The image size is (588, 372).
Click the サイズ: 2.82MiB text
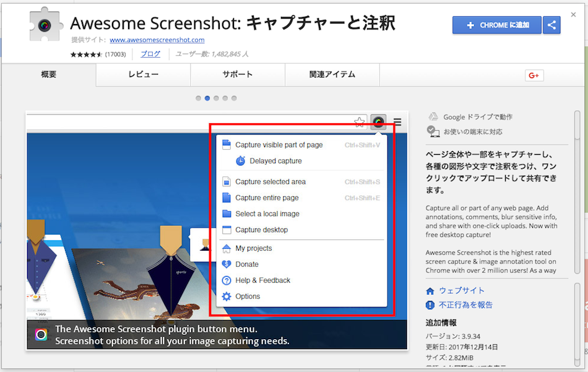(x=449, y=358)
